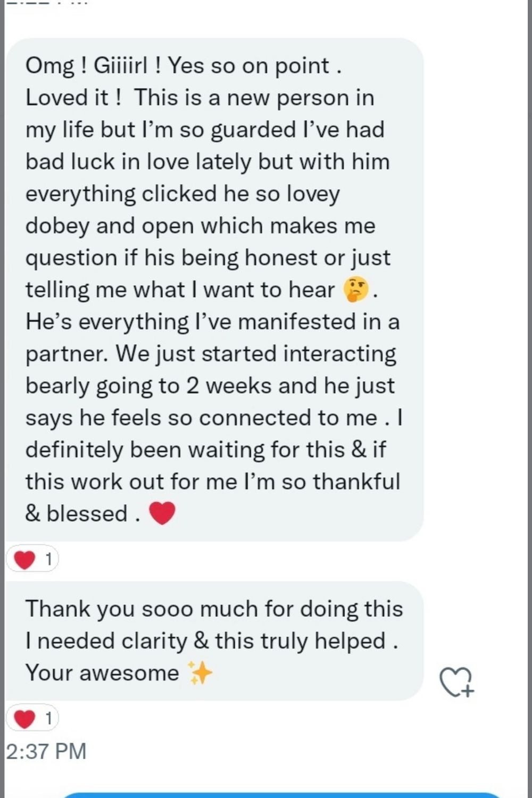Select the 'Thank you sooo much' message bubble

tap(214, 641)
